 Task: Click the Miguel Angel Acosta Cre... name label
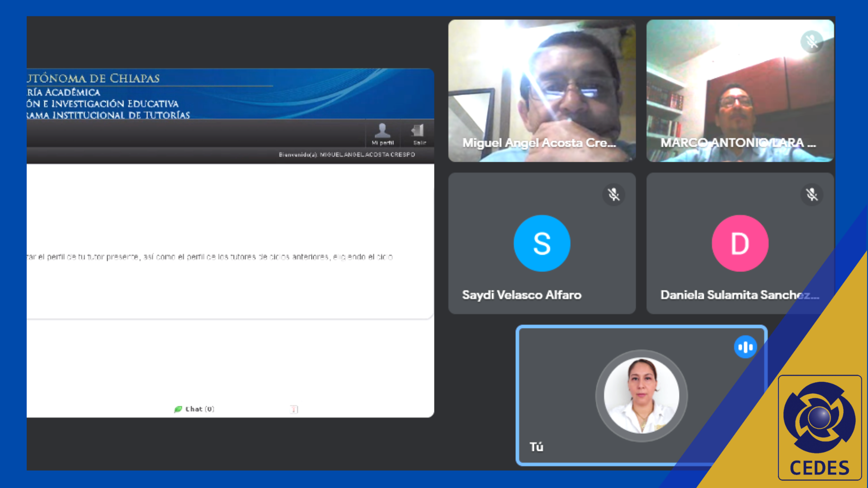539,143
